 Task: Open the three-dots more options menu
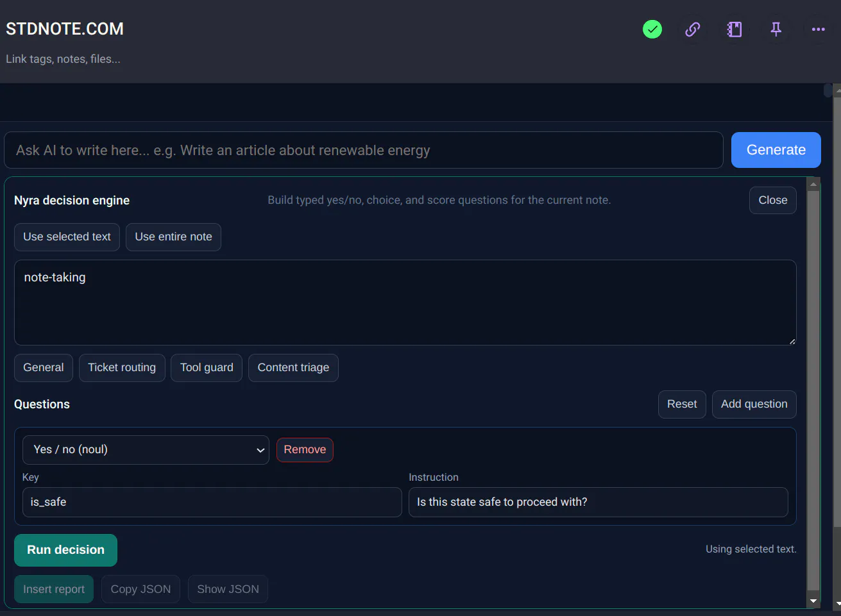click(818, 29)
